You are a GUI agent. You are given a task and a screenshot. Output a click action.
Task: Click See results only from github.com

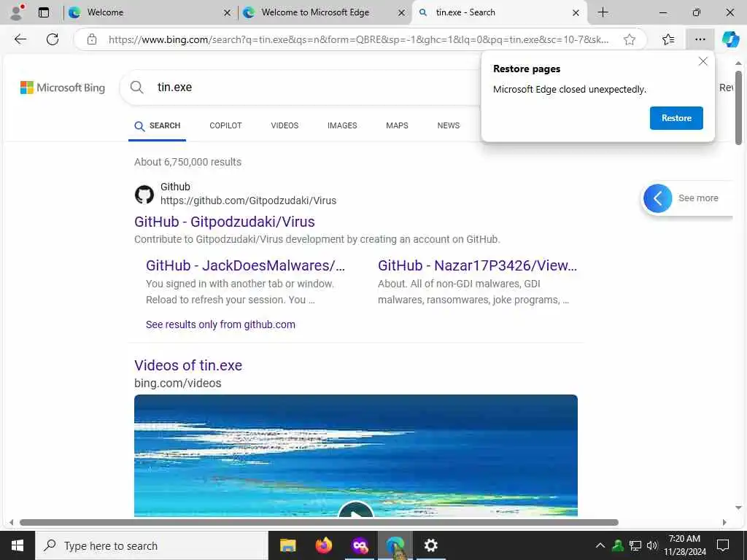pyautogui.click(x=220, y=324)
